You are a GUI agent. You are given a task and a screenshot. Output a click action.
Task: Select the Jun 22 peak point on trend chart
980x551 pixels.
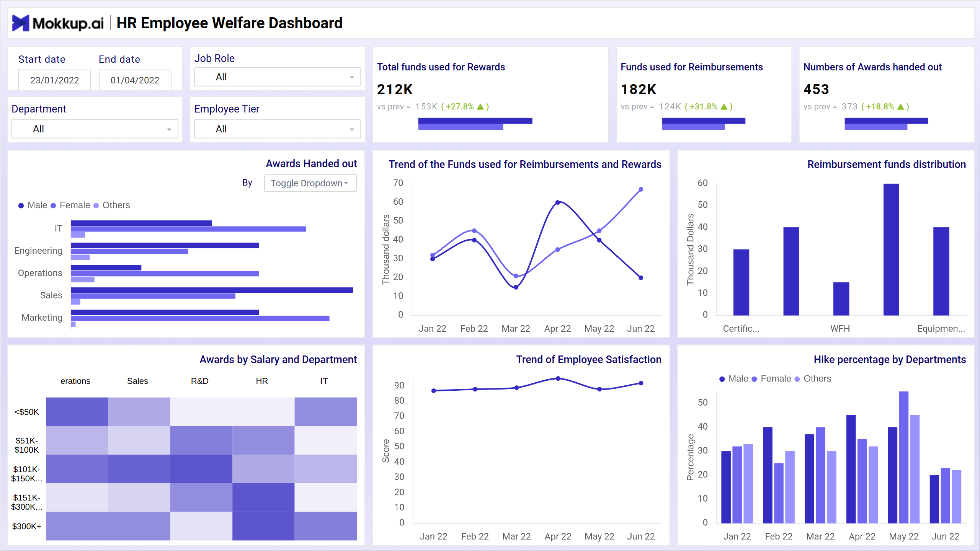[641, 189]
